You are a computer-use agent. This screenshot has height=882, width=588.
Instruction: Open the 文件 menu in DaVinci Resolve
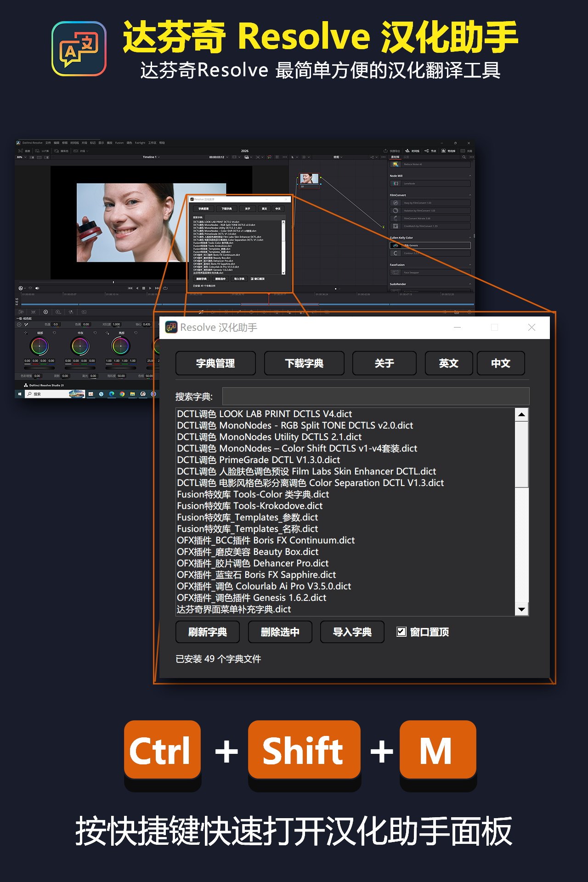48,143
